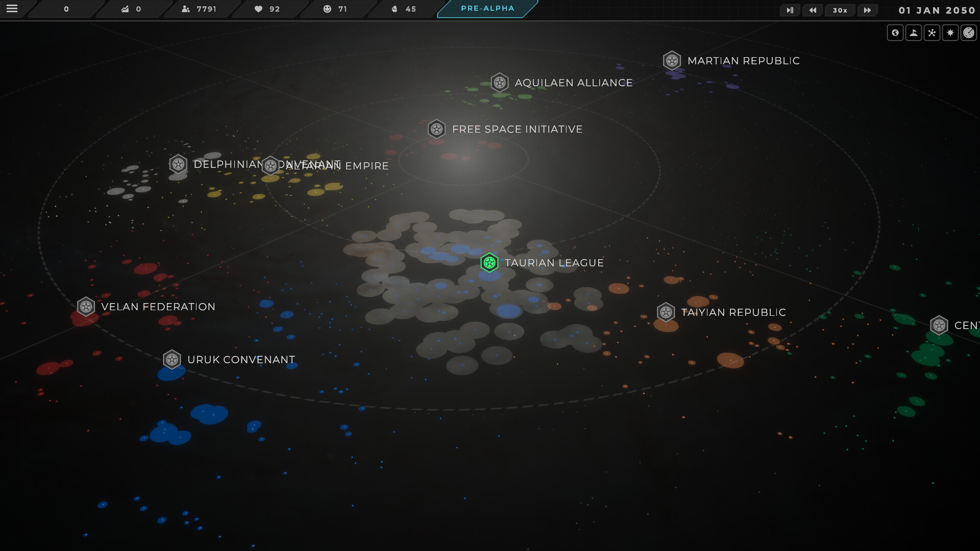This screenshot has width=980, height=551.
Task: Select the flag landmark map overlay icon
Action: pyautogui.click(x=913, y=32)
